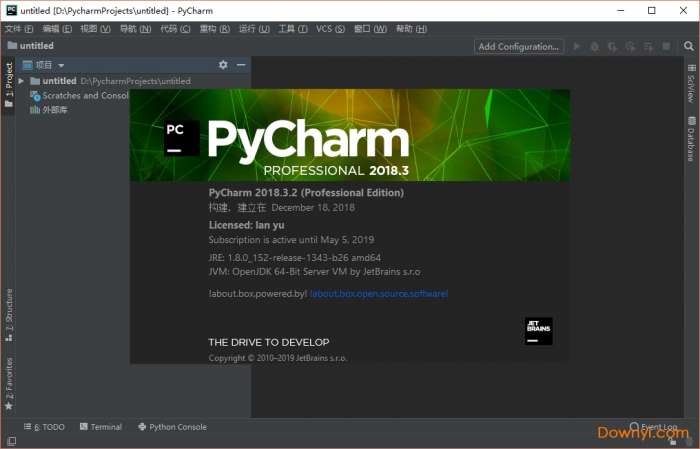The image size is (700, 449).
Task: Click 'Subscription is active until May 5, 2019'
Action: (291, 240)
